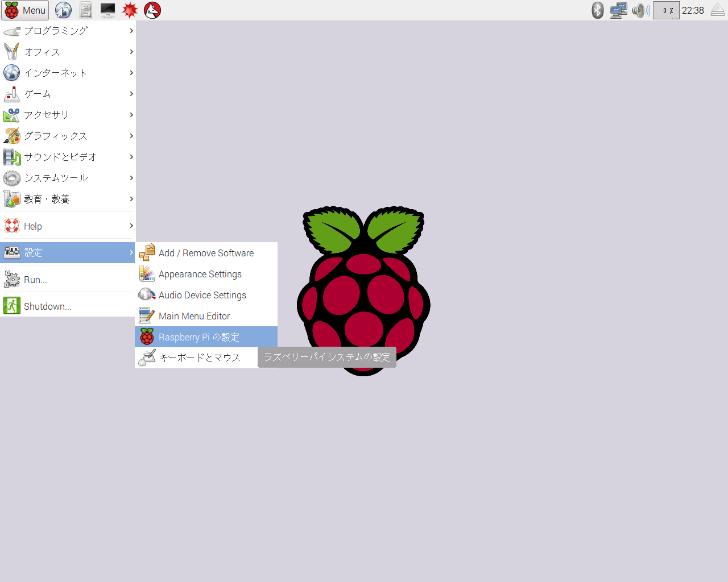Open the Help menu entry
Image resolution: width=728 pixels, height=582 pixels.
[x=68, y=226]
